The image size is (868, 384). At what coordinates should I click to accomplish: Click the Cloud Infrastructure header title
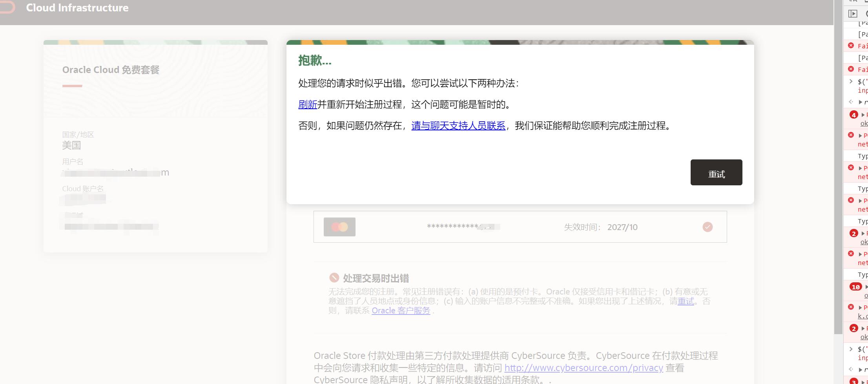click(77, 8)
